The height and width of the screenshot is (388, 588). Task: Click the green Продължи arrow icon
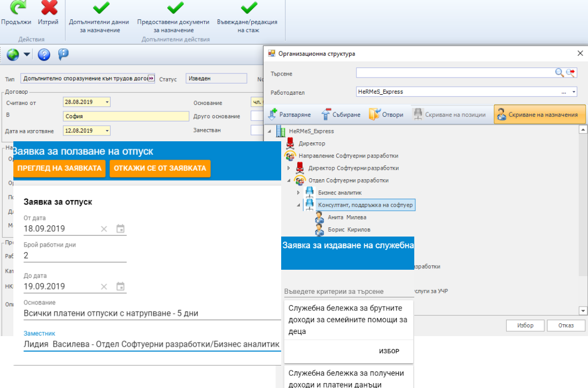[17, 7]
